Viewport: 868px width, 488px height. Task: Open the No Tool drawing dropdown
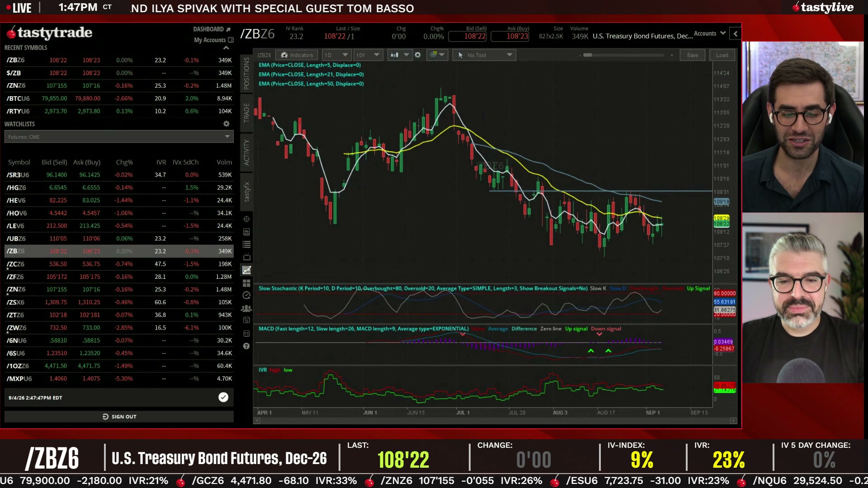point(484,55)
